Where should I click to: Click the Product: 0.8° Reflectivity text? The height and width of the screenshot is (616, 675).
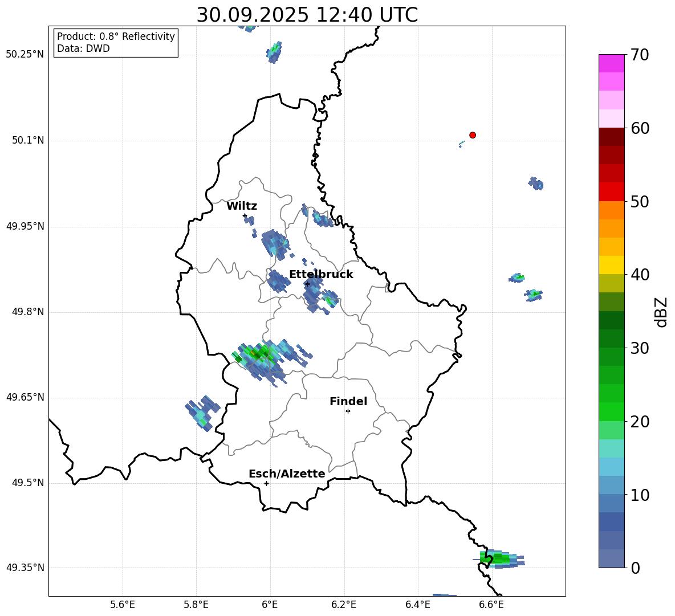click(x=116, y=36)
